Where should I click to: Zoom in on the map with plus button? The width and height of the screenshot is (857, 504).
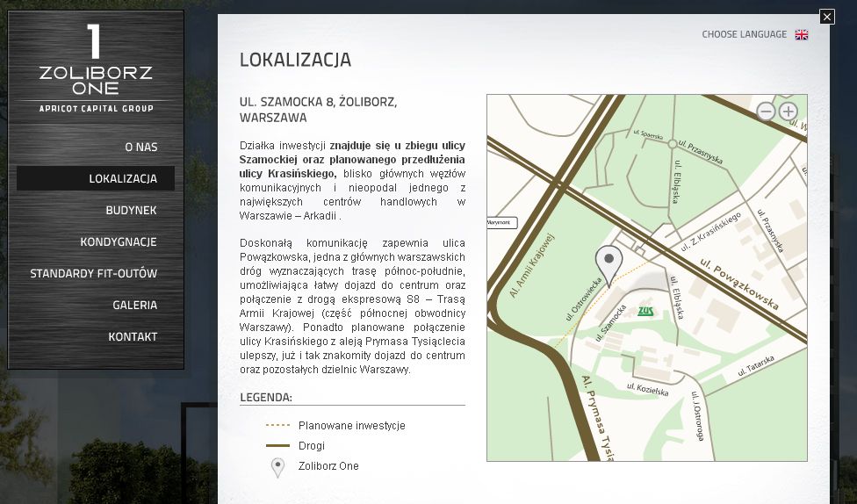tap(789, 112)
